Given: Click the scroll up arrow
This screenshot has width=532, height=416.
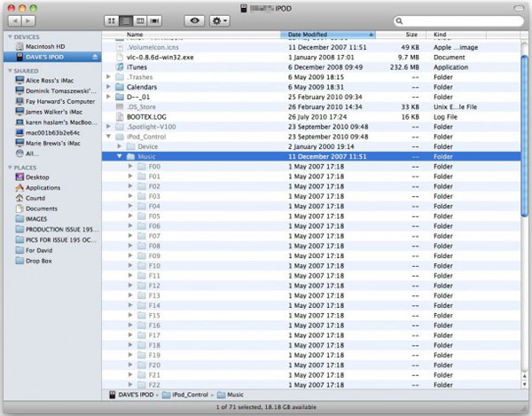Looking at the screenshot, I should (x=525, y=375).
